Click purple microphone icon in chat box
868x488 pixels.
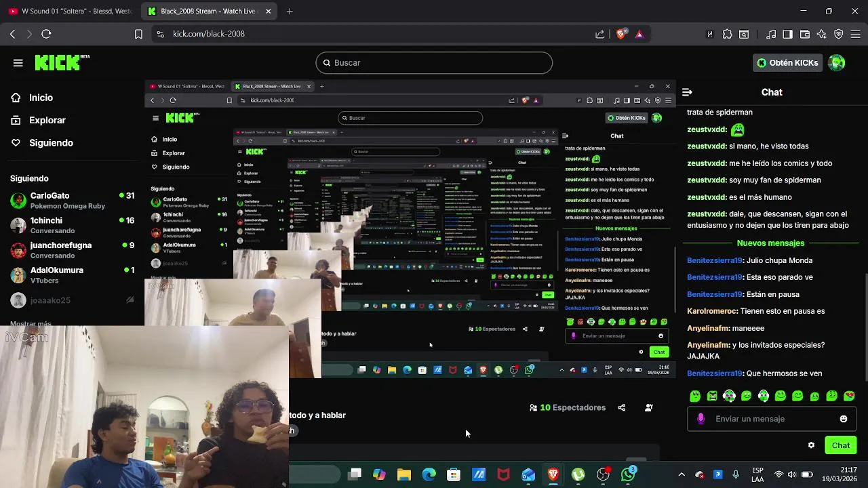(x=701, y=419)
